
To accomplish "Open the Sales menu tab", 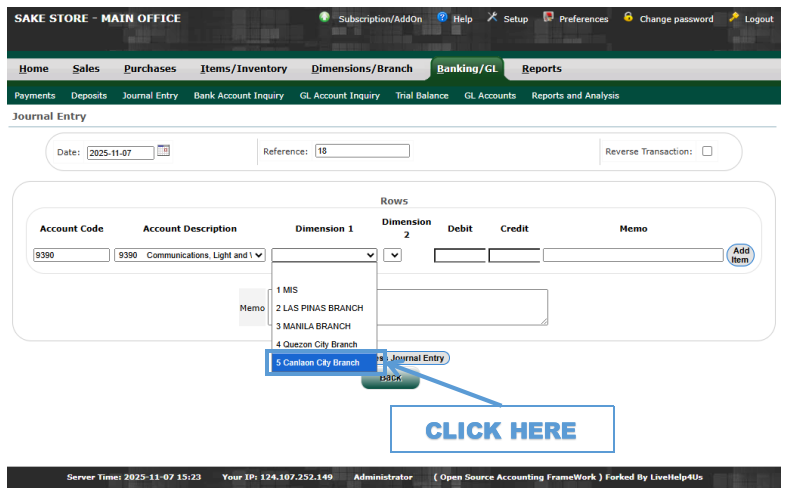I will pos(86,69).
